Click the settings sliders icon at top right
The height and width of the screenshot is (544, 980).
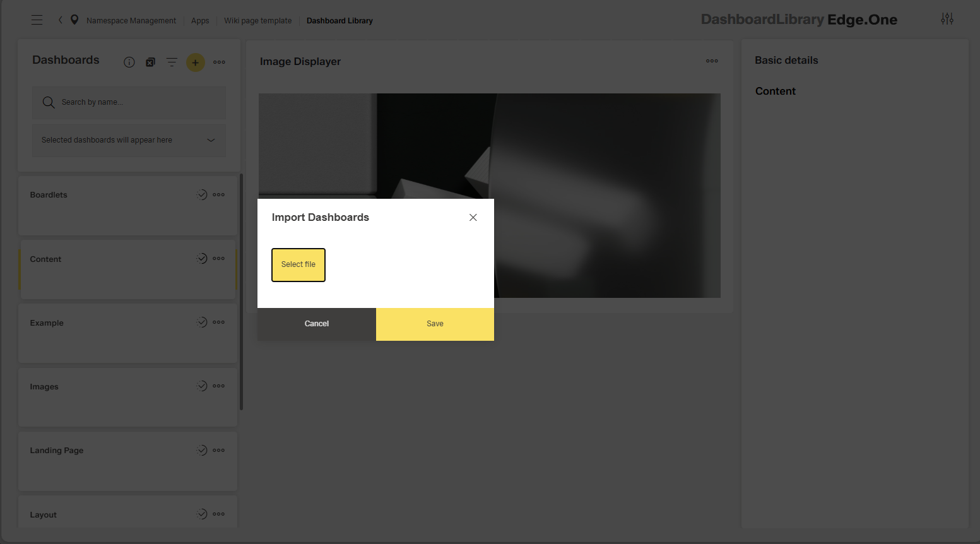coord(947,19)
